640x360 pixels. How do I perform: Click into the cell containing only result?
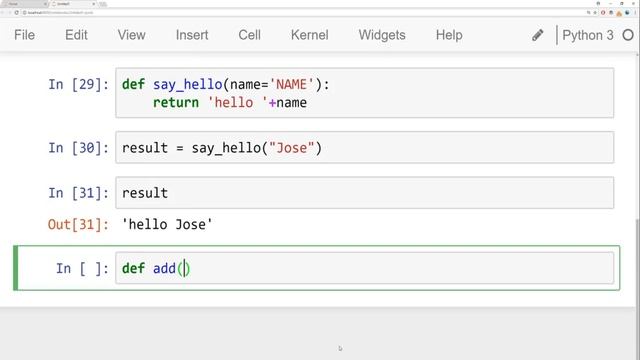(x=364, y=193)
